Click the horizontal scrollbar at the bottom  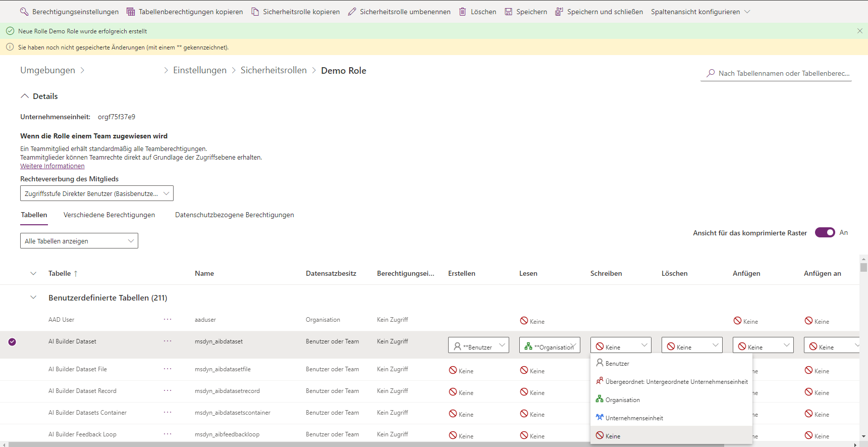tap(366, 444)
